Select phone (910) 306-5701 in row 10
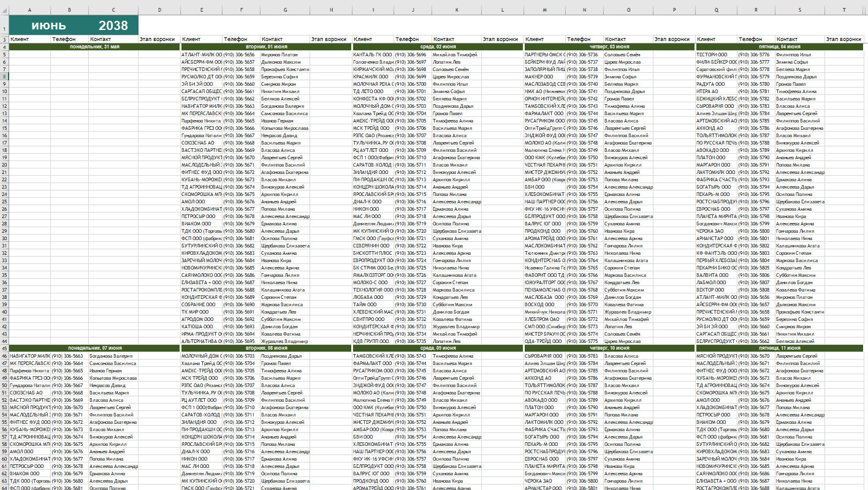This screenshot has height=490, width=868. (413, 91)
